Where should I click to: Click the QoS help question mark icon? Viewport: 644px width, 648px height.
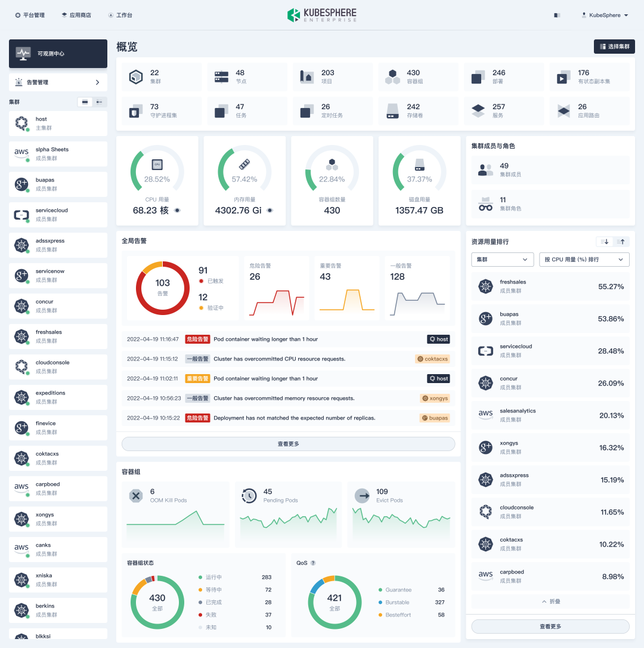tap(313, 563)
